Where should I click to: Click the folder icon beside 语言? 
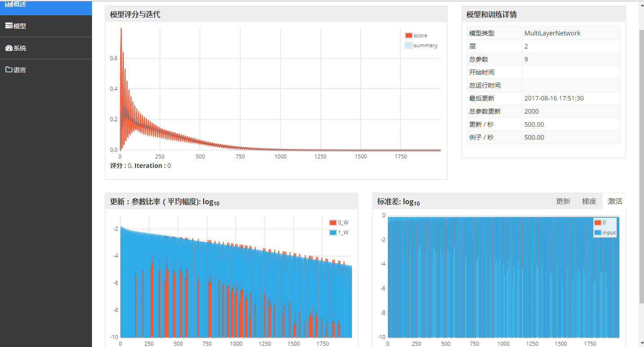[9, 70]
